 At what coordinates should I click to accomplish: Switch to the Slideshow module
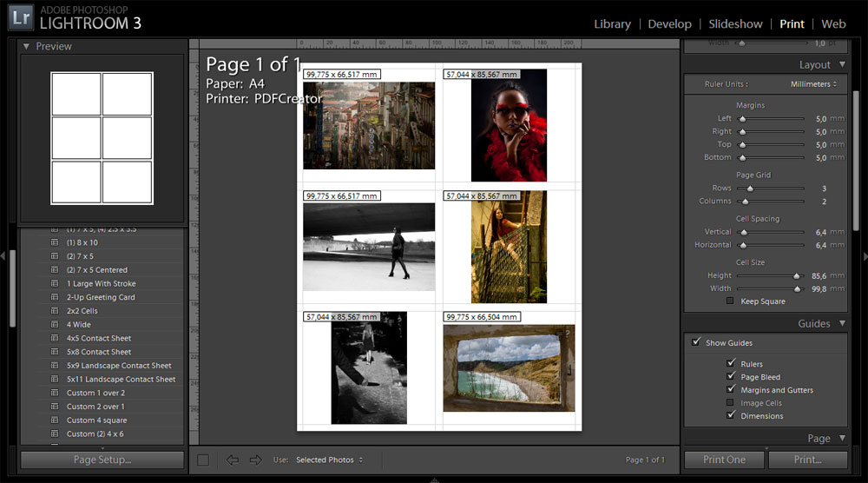tap(735, 23)
